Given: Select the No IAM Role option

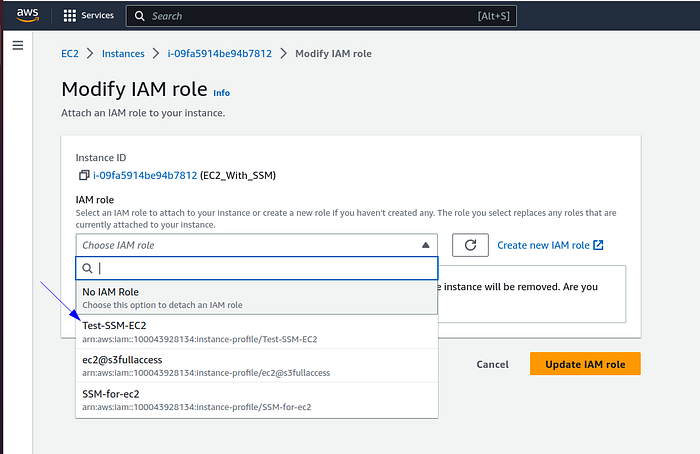Looking at the screenshot, I should 257,298.
